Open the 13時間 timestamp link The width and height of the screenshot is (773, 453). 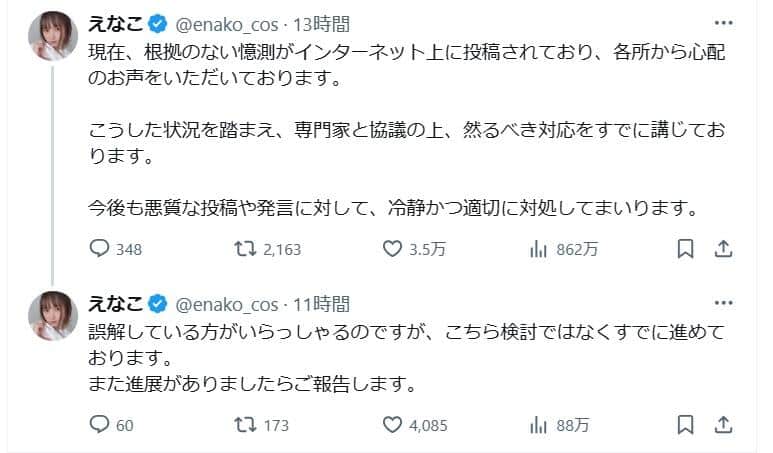317,24
